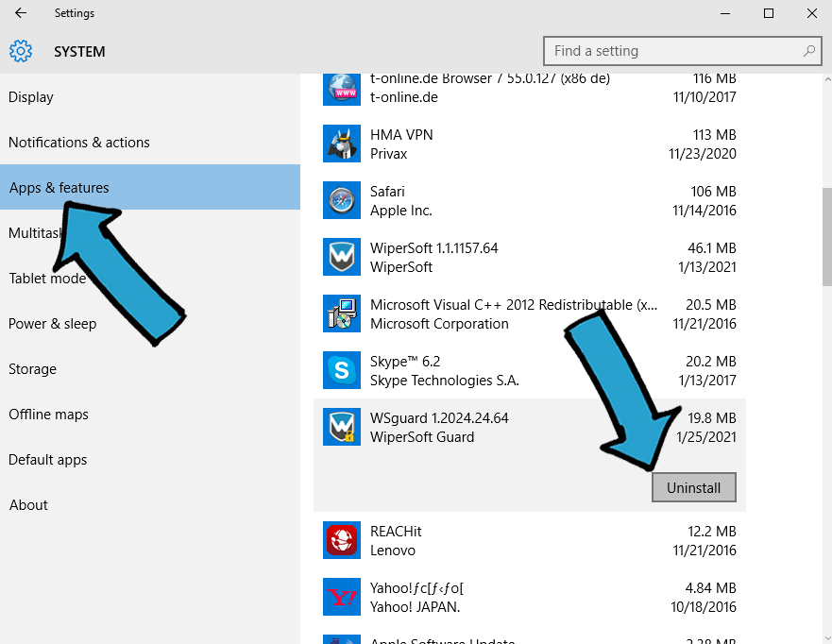Image resolution: width=832 pixels, height=644 pixels.
Task: Select the Yahoo! JAPAN app icon
Action: pos(342,598)
